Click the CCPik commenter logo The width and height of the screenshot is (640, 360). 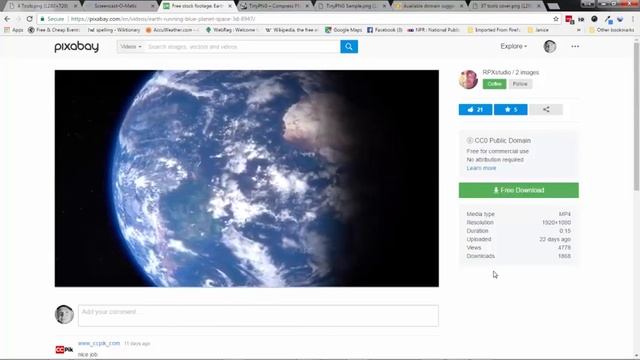(64, 349)
